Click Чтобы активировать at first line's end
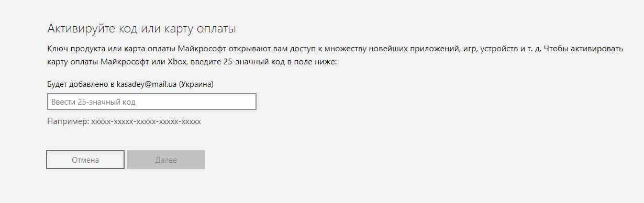This screenshot has height=203, width=644. click(x=584, y=49)
